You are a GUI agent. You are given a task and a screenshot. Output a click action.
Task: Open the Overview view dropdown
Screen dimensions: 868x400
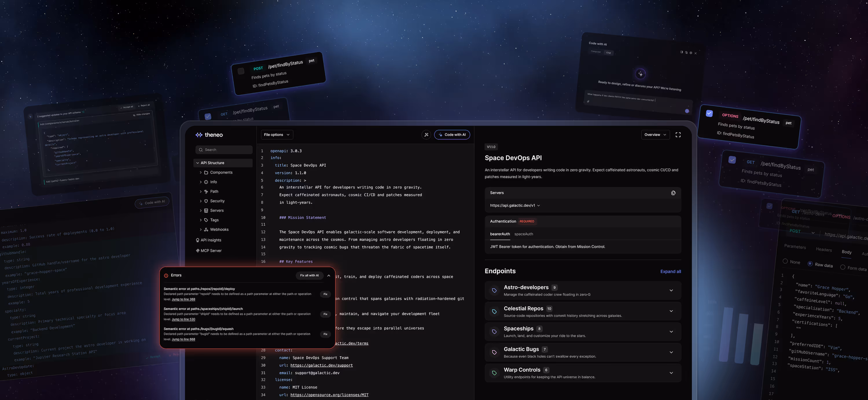(x=655, y=135)
